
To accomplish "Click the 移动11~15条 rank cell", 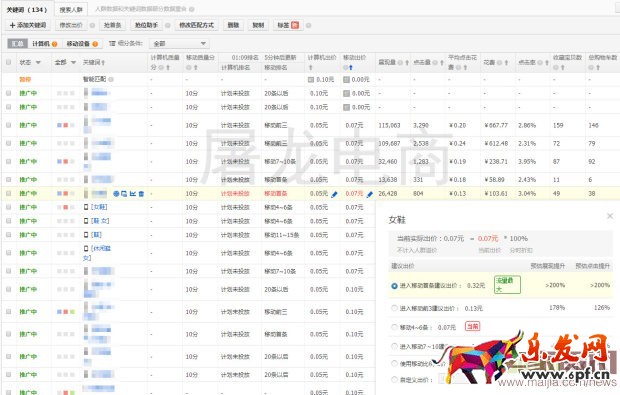I will pos(282,235).
